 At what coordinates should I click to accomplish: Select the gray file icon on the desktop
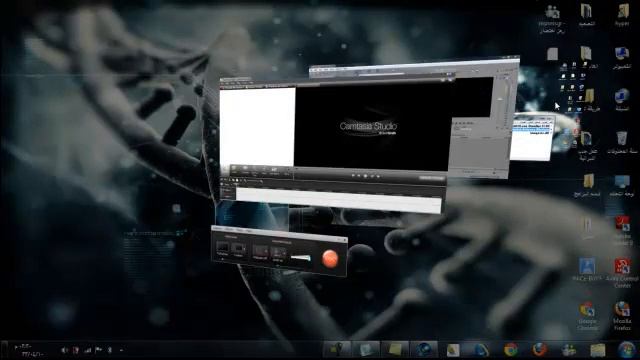[x=552, y=54]
